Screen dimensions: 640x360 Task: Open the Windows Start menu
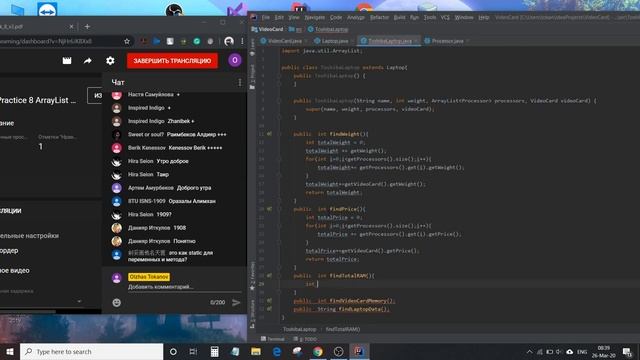10,351
